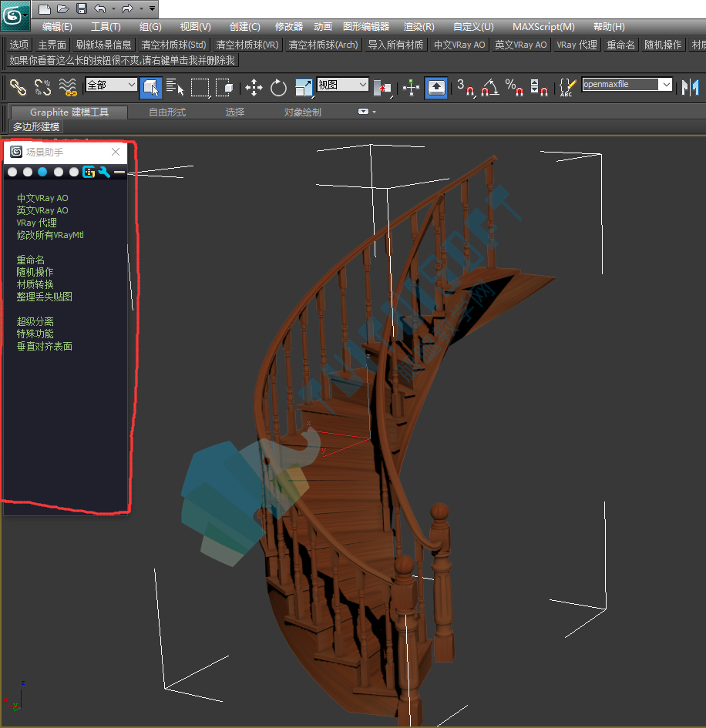Open the Customize Quick Access Toolbar dropdown
This screenshot has width=706, height=728.
point(152,8)
